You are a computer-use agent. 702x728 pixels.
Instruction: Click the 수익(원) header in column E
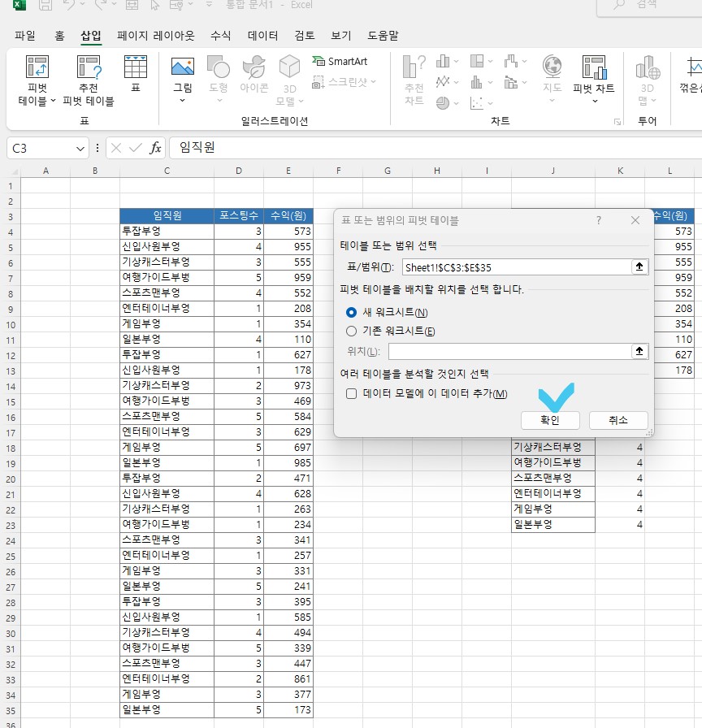coord(288,216)
